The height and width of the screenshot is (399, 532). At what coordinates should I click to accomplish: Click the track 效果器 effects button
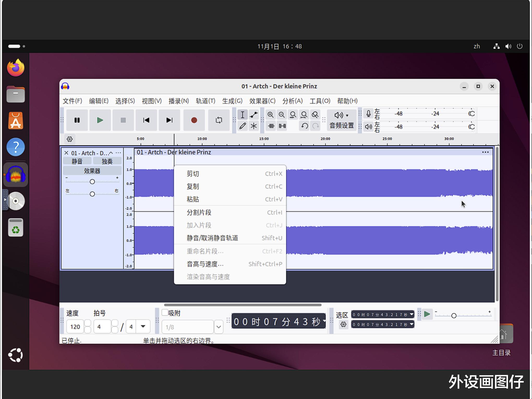pyautogui.click(x=92, y=171)
